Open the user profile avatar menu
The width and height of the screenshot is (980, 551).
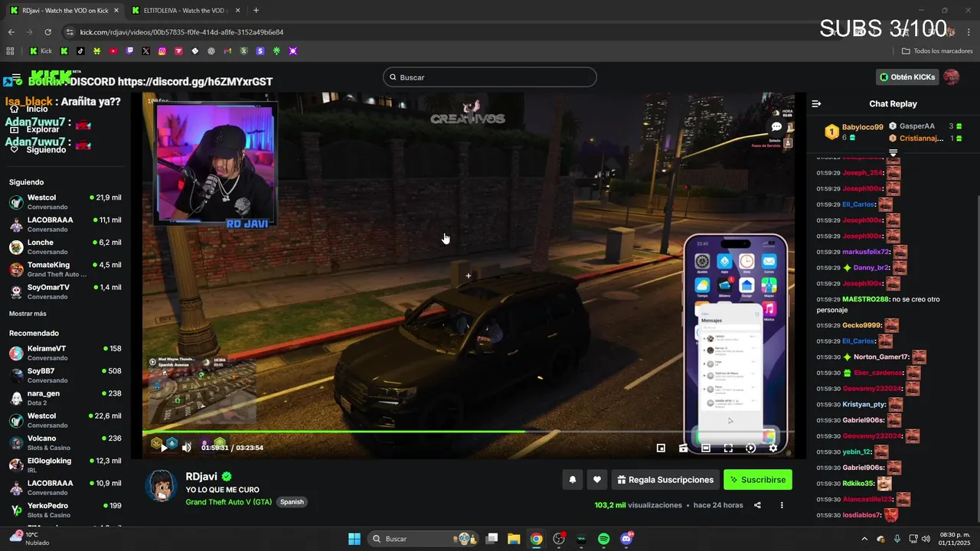[951, 77]
